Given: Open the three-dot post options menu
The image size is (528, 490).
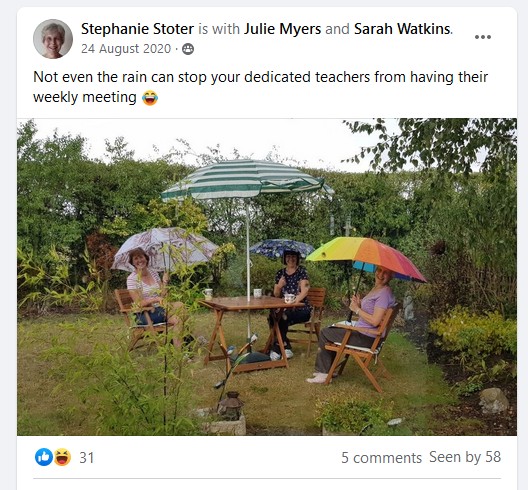Looking at the screenshot, I should click(x=483, y=37).
